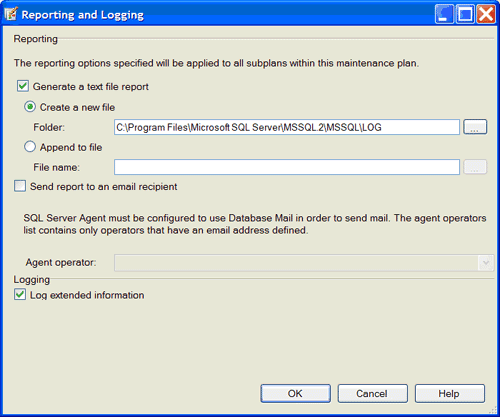Click the Cancel button

pos(372,393)
